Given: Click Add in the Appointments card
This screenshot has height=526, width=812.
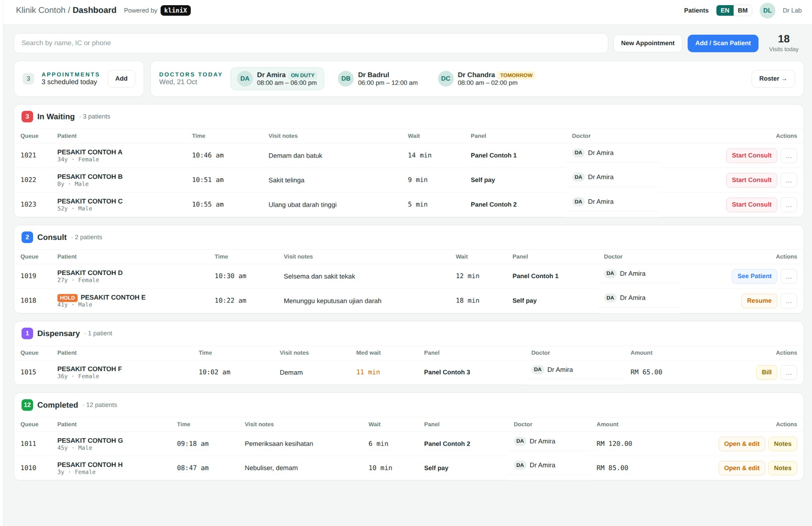Looking at the screenshot, I should click(x=121, y=79).
